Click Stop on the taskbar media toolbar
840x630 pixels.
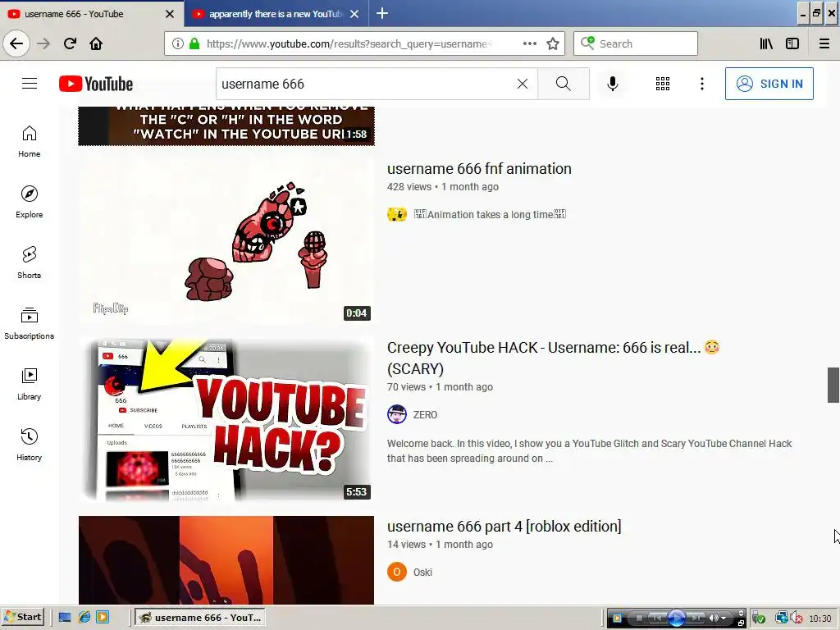pyautogui.click(x=638, y=619)
